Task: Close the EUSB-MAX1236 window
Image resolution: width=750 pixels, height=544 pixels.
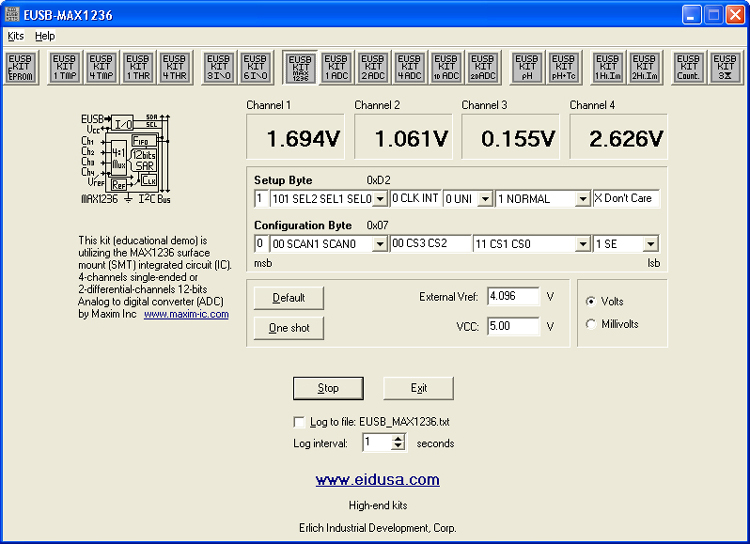Action: (735, 14)
